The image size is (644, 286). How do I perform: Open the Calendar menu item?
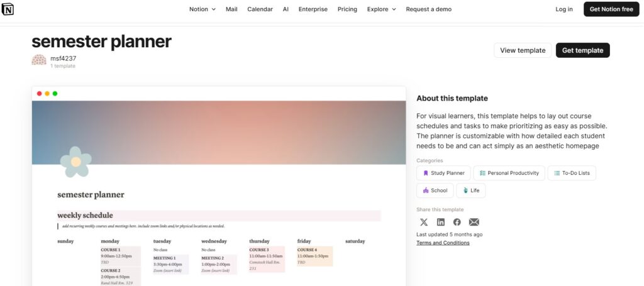click(260, 9)
